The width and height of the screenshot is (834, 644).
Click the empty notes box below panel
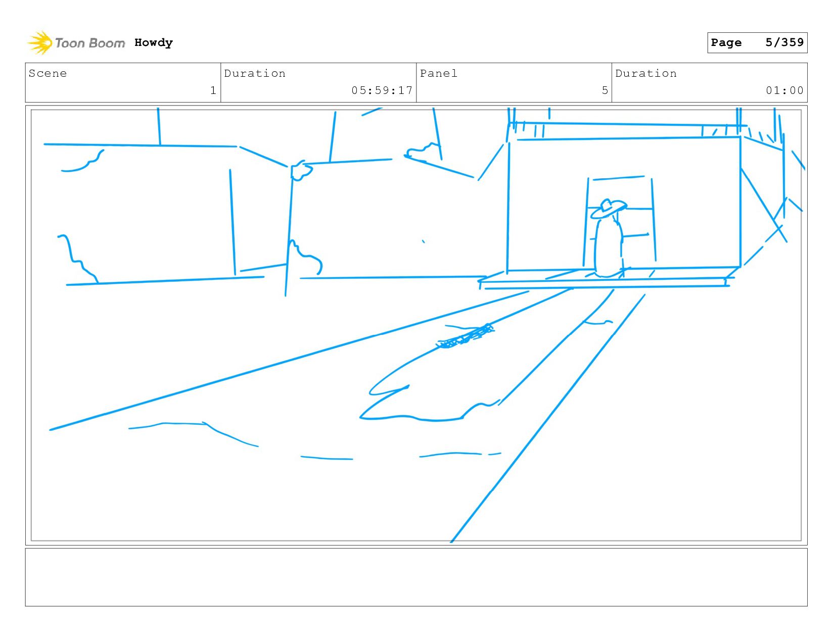416,577
